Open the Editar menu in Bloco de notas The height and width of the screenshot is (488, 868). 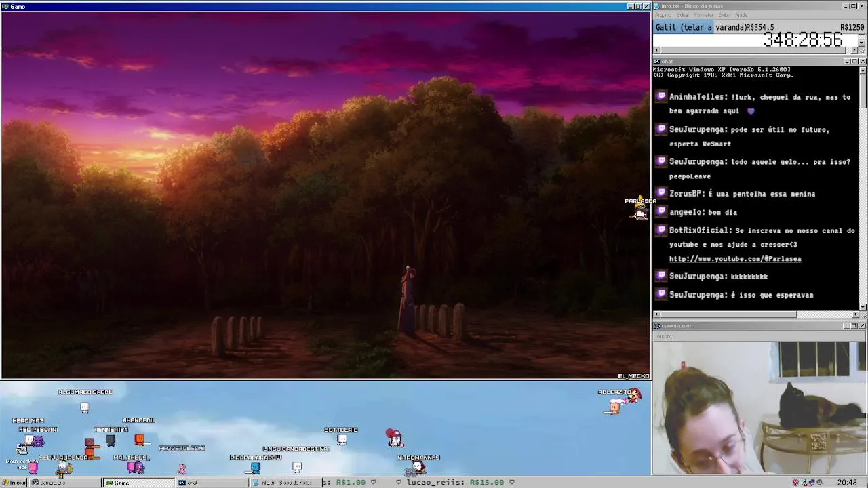[683, 15]
